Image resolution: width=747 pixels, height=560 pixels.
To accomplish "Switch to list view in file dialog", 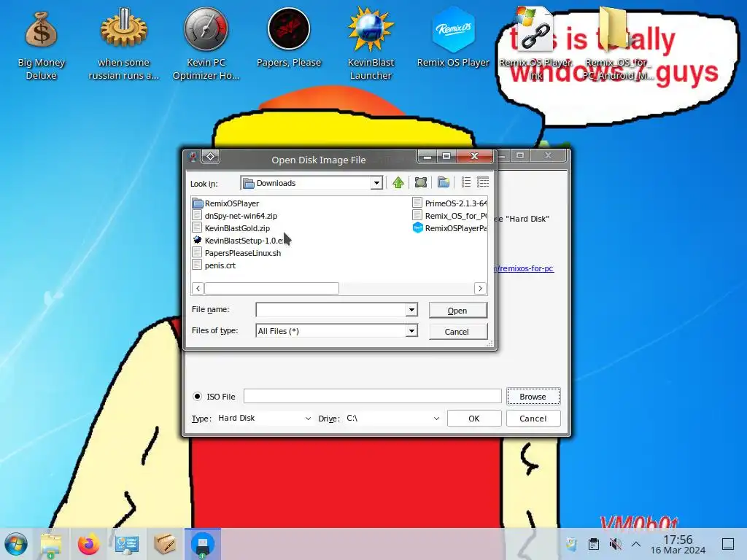I will coord(466,182).
